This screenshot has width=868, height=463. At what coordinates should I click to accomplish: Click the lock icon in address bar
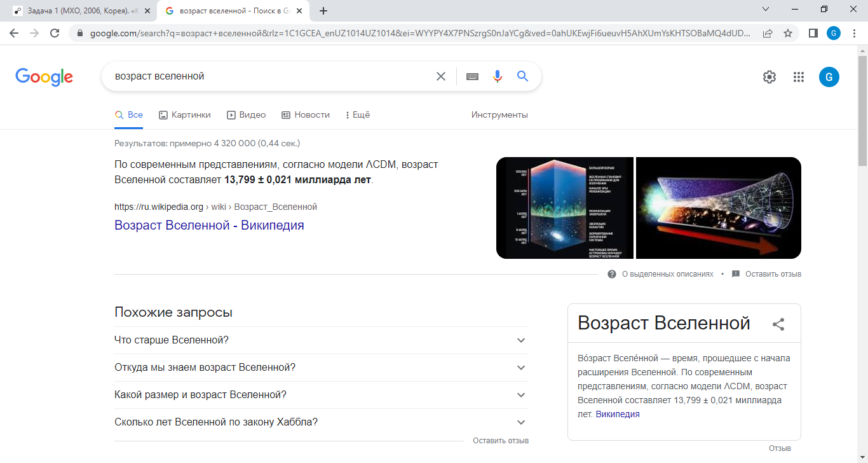(80, 33)
